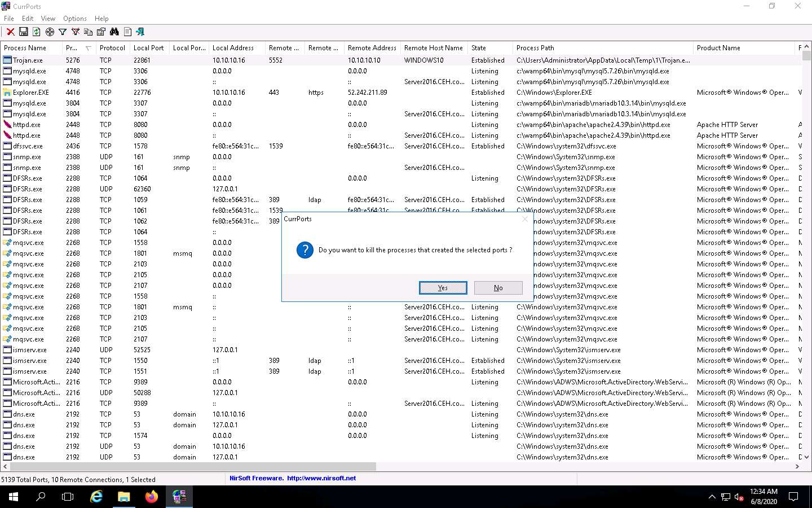Click the red X close-connections toolbar icon
The width and height of the screenshot is (812, 508).
[10, 32]
